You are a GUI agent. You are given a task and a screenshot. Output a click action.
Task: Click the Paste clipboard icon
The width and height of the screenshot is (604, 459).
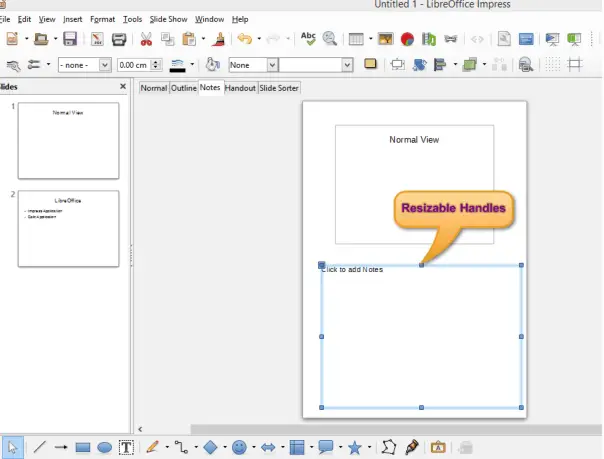click(189, 39)
